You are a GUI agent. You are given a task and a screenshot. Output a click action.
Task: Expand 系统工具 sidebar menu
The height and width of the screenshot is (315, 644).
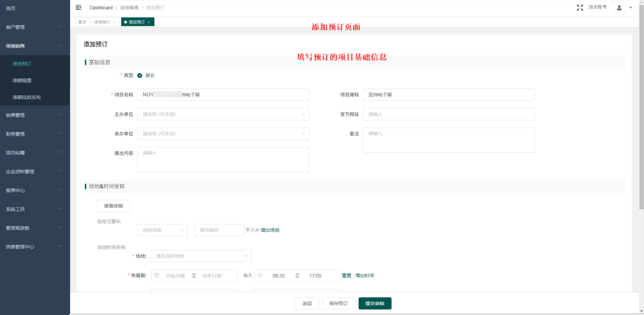click(35, 209)
